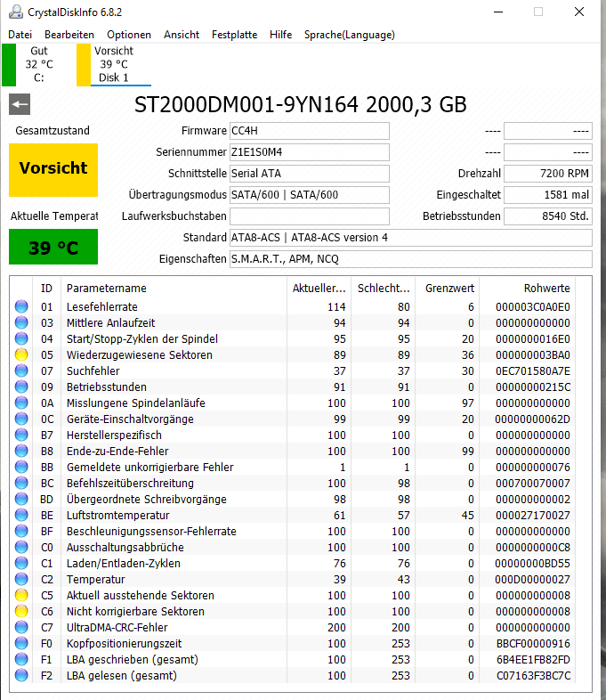The image size is (606, 700).
Task: Click status orb for Herstellerspezifisch row
Action: 21,435
